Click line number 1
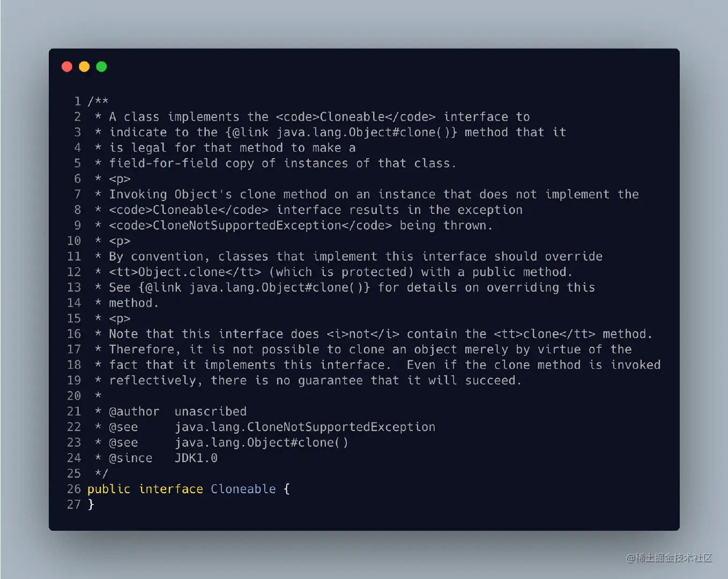The width and height of the screenshot is (728, 579). 78,101
